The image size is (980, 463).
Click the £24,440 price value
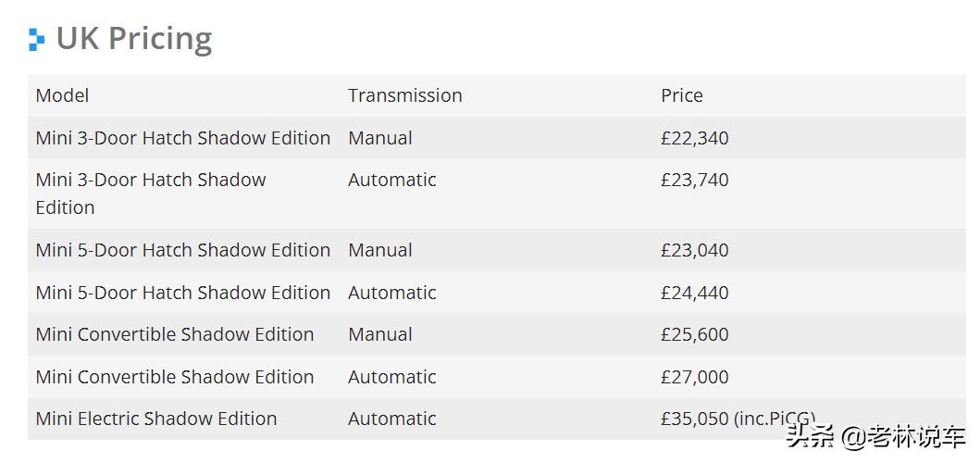point(694,293)
